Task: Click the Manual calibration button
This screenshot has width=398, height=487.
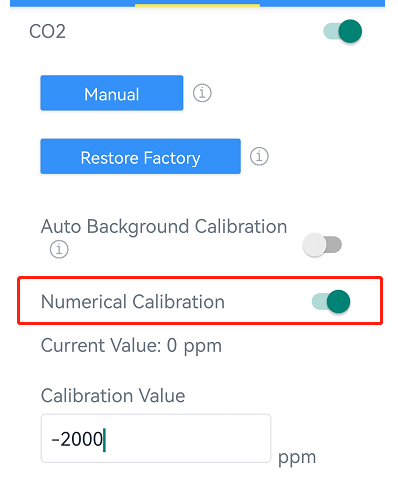Action: click(x=112, y=93)
